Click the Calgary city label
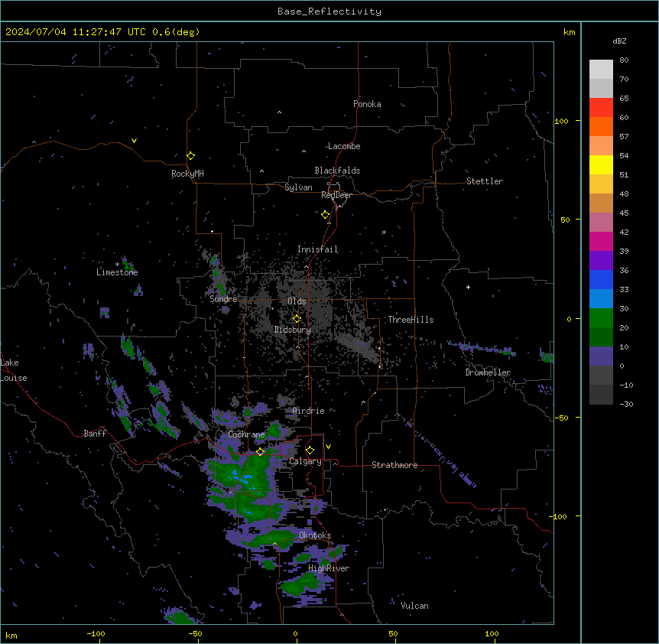Viewport: 659px width, 644px height. click(x=305, y=461)
